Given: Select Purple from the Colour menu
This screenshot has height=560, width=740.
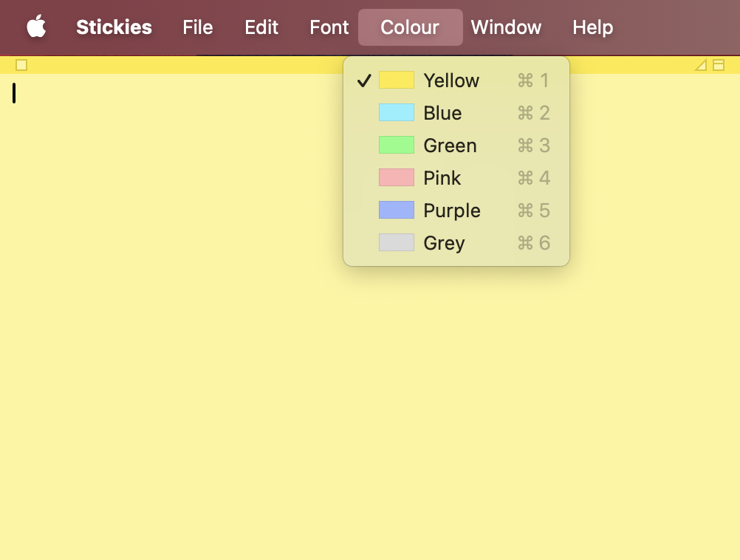Looking at the screenshot, I should tap(451, 210).
